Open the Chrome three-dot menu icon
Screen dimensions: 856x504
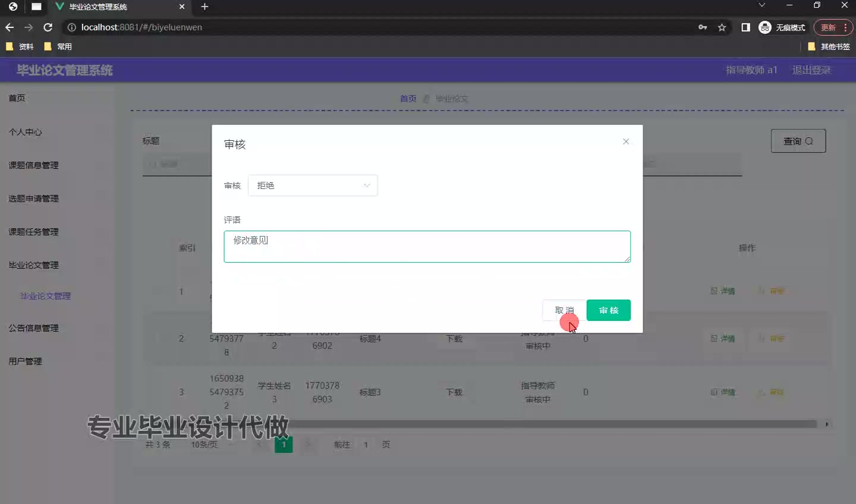[x=846, y=27]
